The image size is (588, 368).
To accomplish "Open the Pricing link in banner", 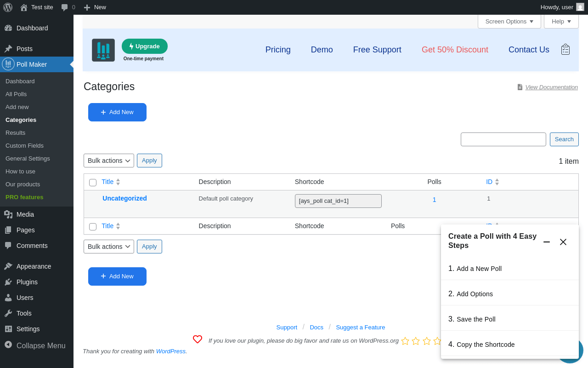I will [278, 50].
